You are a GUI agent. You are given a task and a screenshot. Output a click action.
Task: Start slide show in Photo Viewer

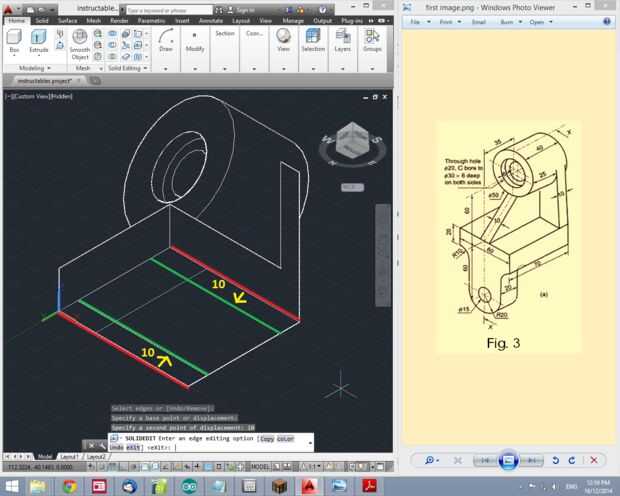coord(508,460)
